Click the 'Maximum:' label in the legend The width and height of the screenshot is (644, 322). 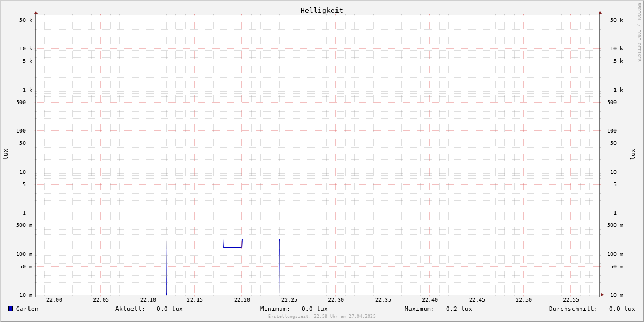tap(420, 309)
